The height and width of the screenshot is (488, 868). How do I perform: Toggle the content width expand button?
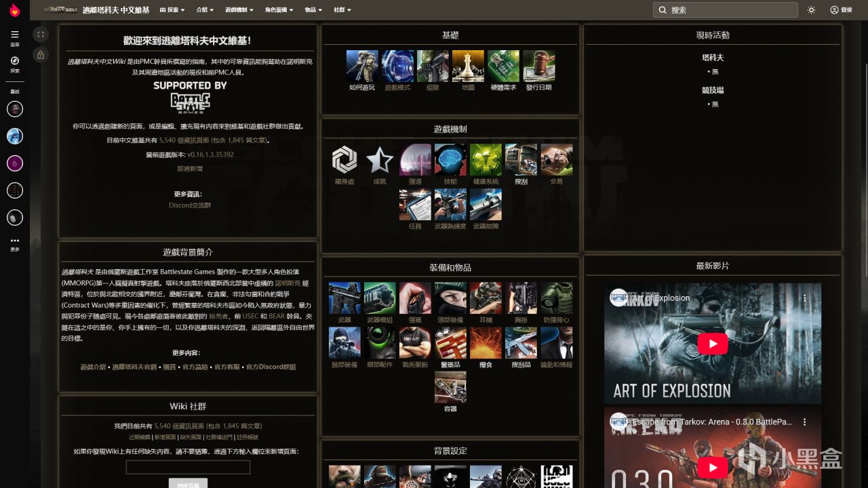pos(41,34)
